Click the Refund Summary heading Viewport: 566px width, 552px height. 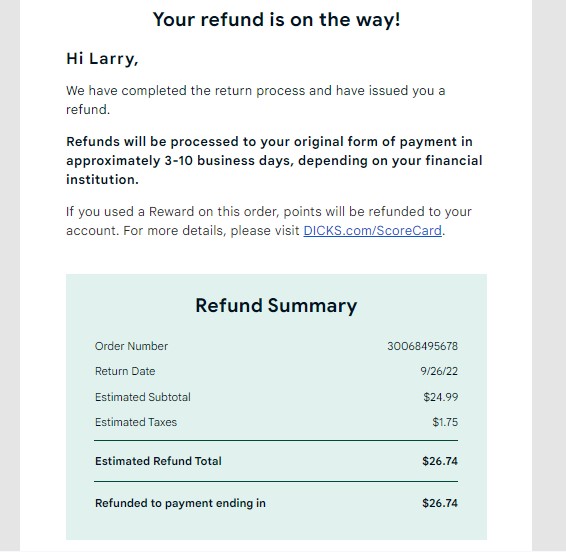click(276, 305)
